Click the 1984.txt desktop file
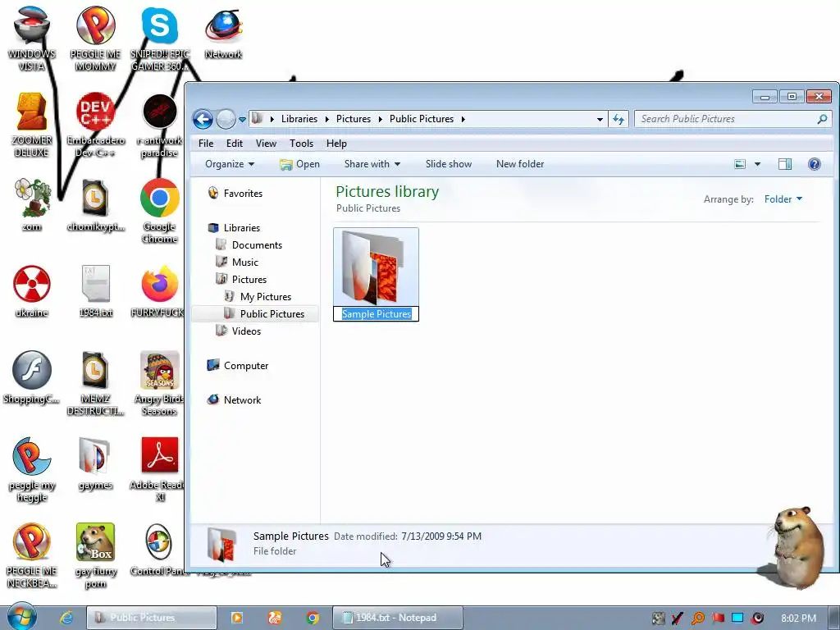 [x=95, y=291]
